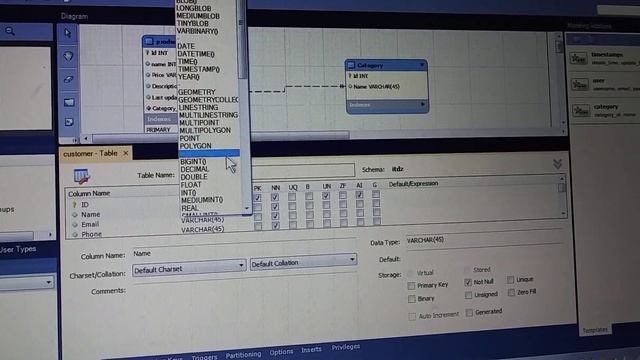Select the customer - Table tab
The image size is (640, 360).
(x=90, y=153)
